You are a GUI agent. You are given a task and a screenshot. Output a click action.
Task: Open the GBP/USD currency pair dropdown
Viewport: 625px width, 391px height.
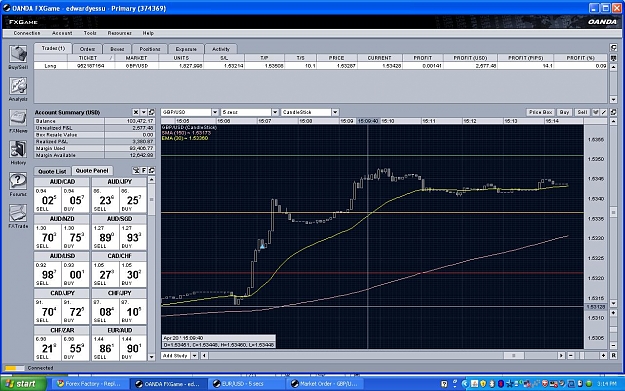click(x=215, y=112)
